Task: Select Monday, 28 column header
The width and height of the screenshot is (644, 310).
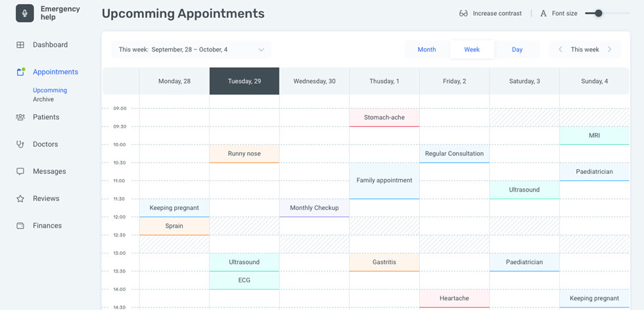Action: point(175,81)
